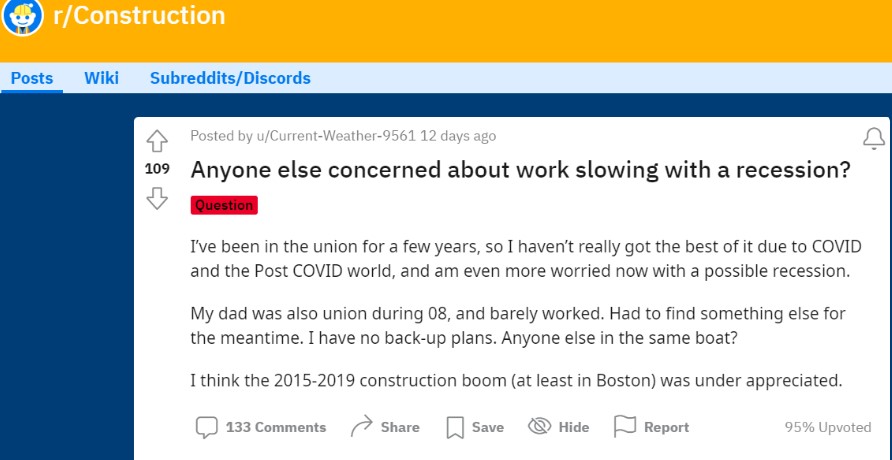Click the 133 Comments label
Screen dimensions: 892x460
click(276, 428)
